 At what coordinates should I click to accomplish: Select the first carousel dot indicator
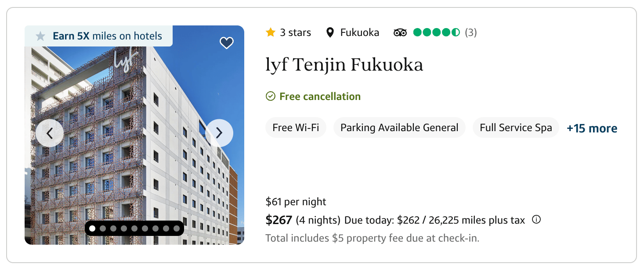(x=93, y=228)
